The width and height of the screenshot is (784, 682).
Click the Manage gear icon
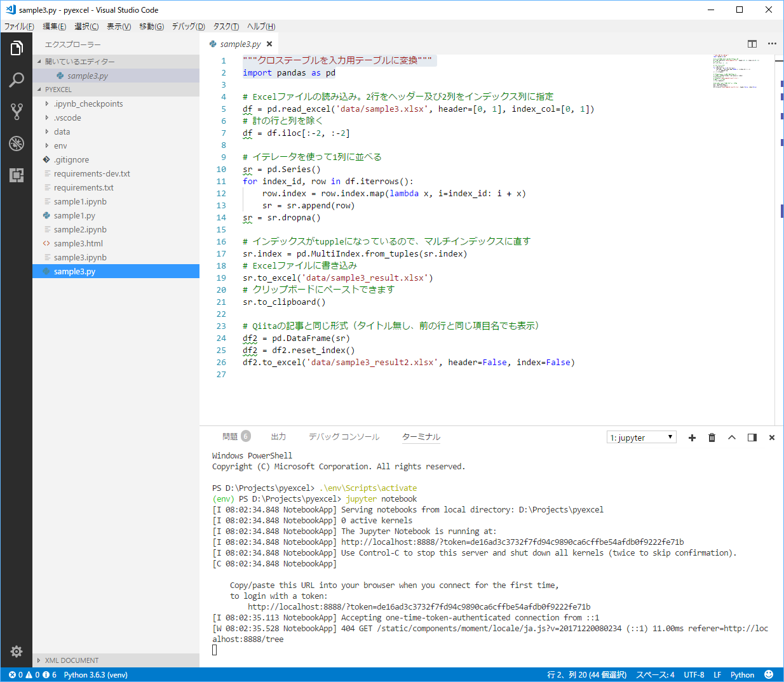(17, 652)
